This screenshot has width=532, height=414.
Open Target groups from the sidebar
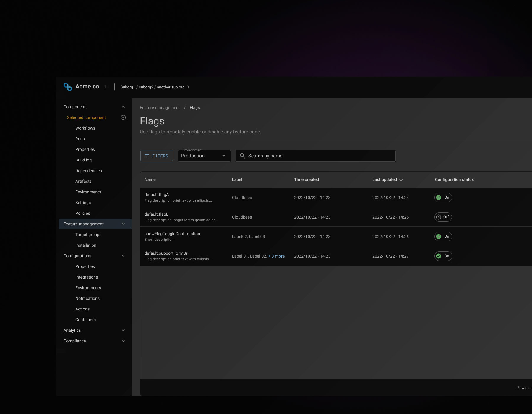[x=88, y=235]
